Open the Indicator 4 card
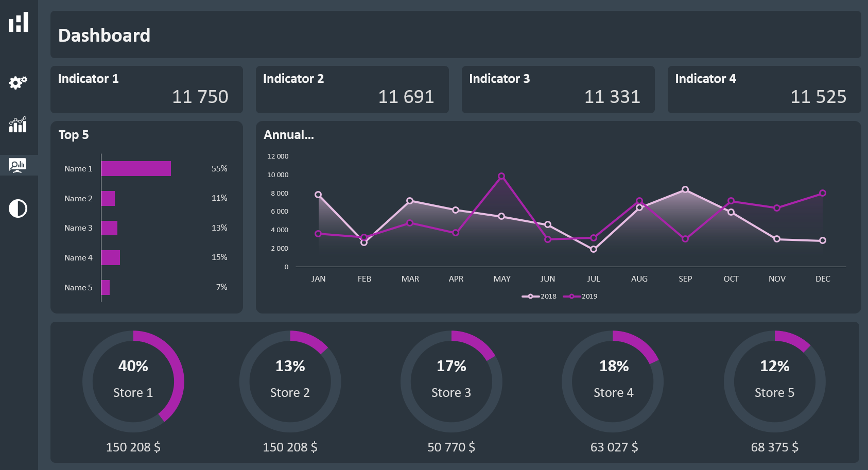Image resolution: width=868 pixels, height=470 pixels. pyautogui.click(x=764, y=90)
